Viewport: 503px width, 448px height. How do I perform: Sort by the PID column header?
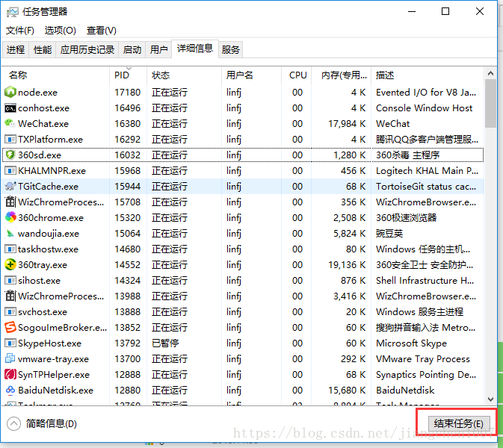129,75
